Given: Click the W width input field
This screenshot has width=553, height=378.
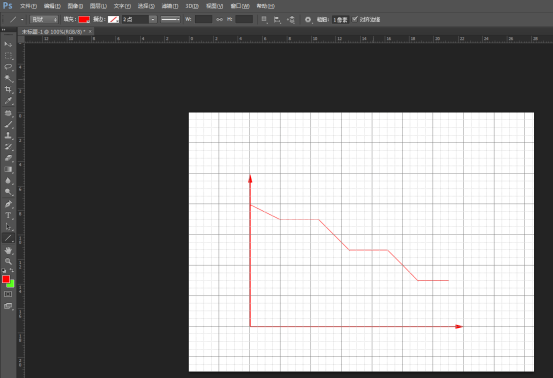Looking at the screenshot, I should coord(203,19).
